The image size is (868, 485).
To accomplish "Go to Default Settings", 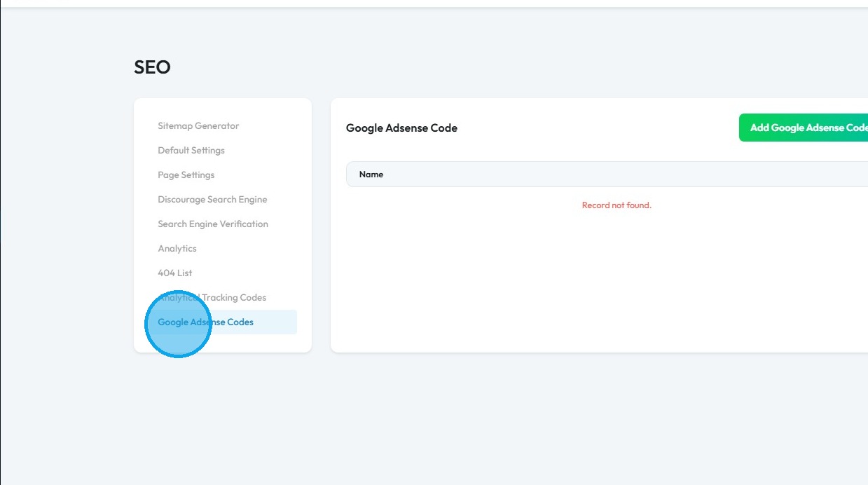I will [x=191, y=151].
